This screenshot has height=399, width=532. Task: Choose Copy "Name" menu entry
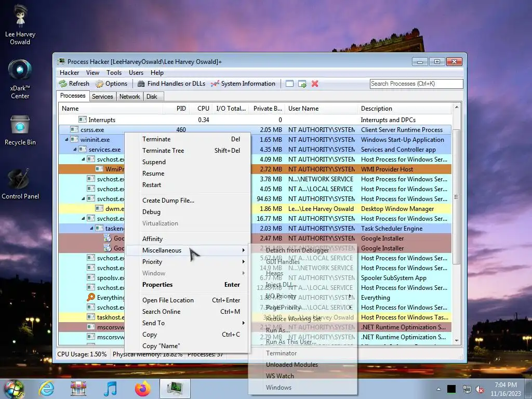188,346
